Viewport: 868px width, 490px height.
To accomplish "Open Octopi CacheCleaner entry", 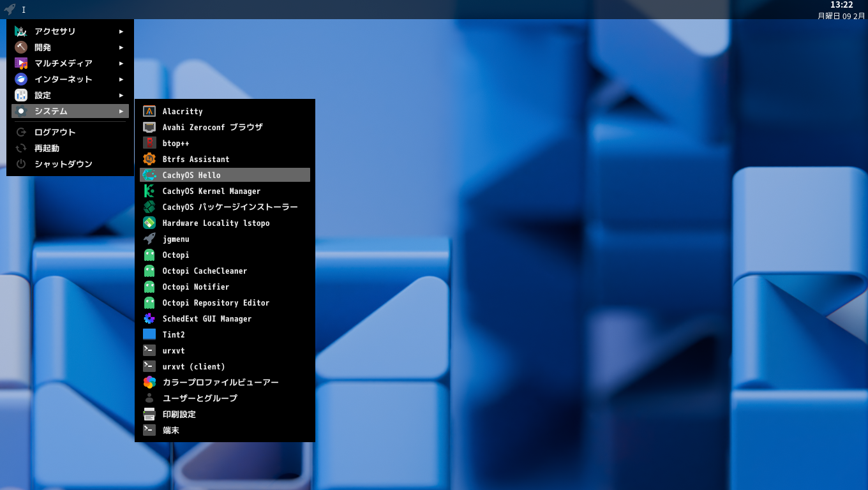I will tap(225, 271).
